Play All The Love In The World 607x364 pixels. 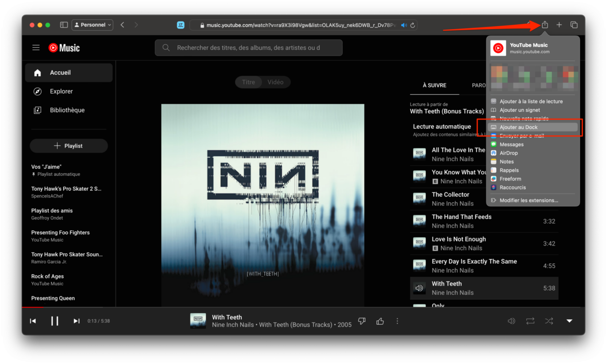[x=448, y=154]
